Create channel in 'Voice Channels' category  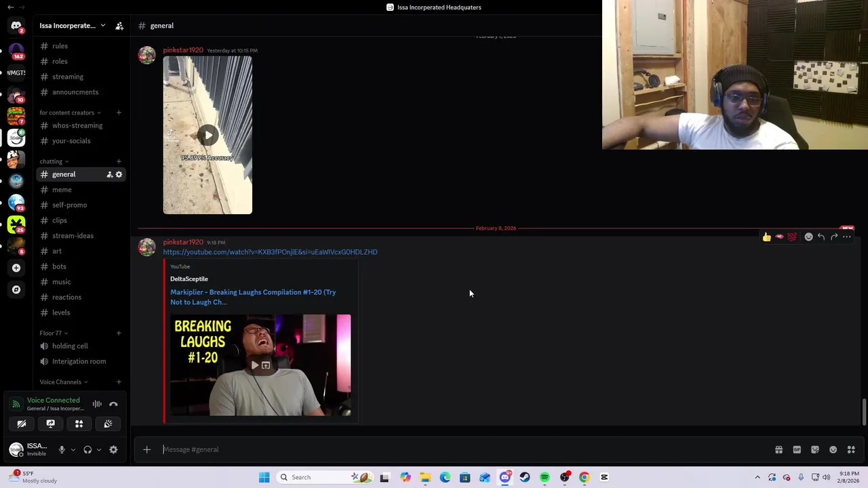[119, 382]
